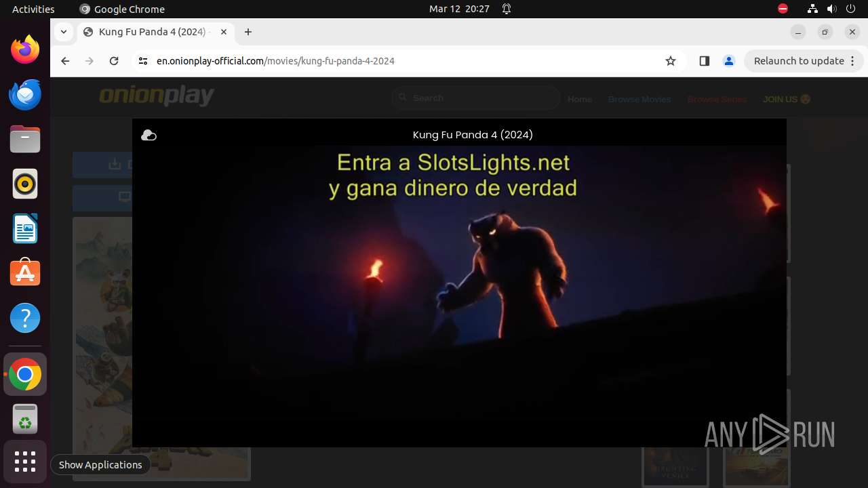Click the JOIN US link
This screenshot has width=868, height=488.
(787, 99)
